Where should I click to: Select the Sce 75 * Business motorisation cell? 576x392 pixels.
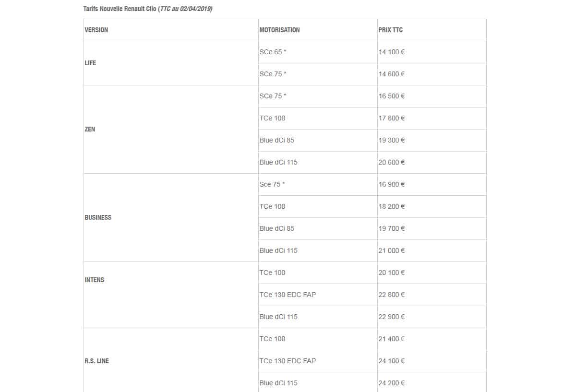pyautogui.click(x=318, y=184)
